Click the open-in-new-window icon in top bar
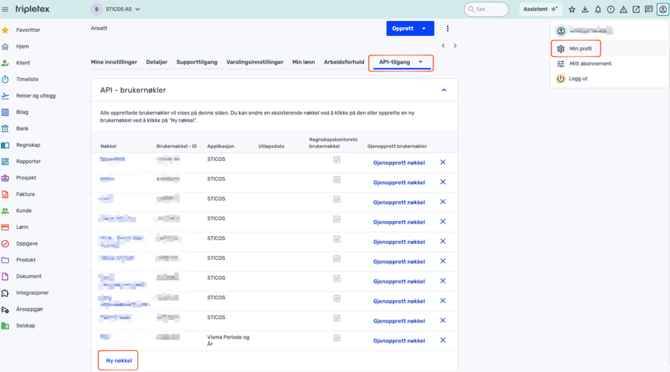 point(636,9)
